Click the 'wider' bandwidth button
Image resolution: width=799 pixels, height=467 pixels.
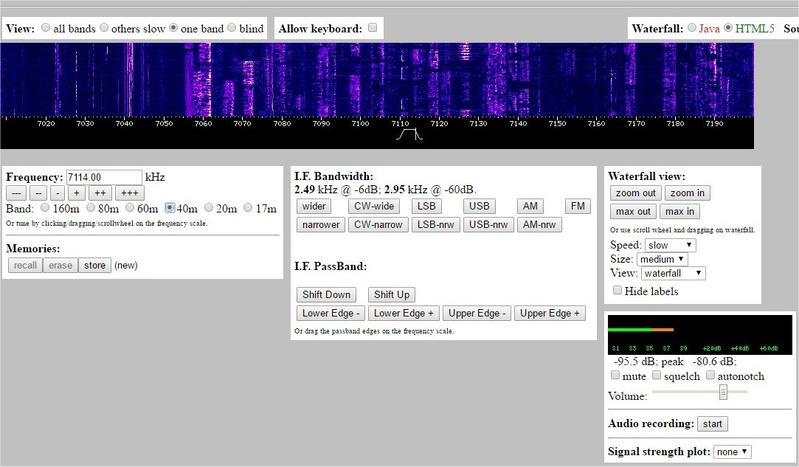pyautogui.click(x=313, y=206)
